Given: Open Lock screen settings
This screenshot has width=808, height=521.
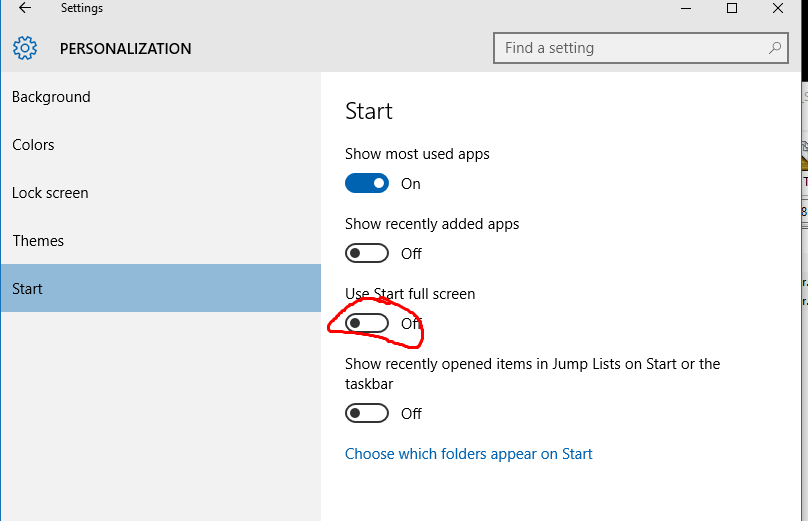Looking at the screenshot, I should pos(160,193).
